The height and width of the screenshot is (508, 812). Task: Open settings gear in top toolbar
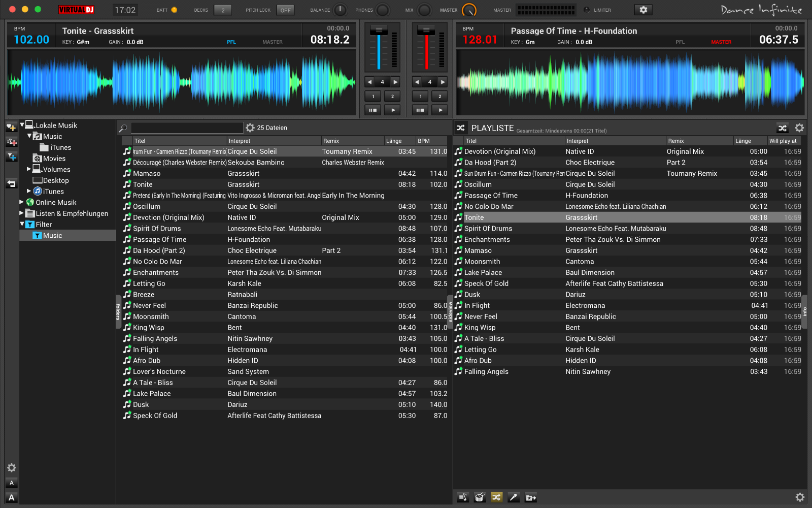[643, 10]
